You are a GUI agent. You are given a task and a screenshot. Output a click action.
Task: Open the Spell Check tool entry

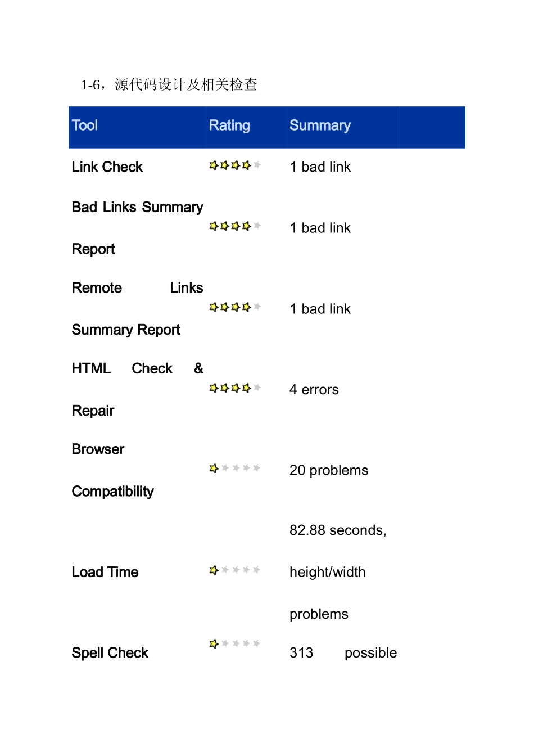110,653
